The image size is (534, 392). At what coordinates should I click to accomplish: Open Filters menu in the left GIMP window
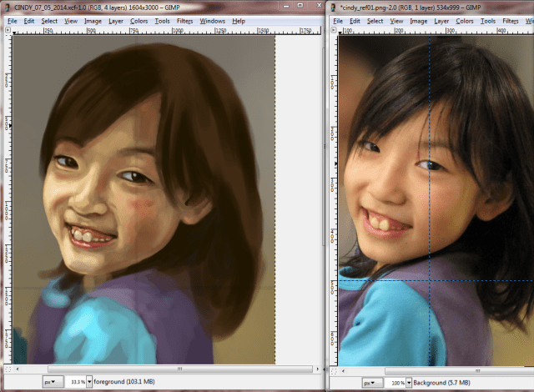click(x=184, y=20)
